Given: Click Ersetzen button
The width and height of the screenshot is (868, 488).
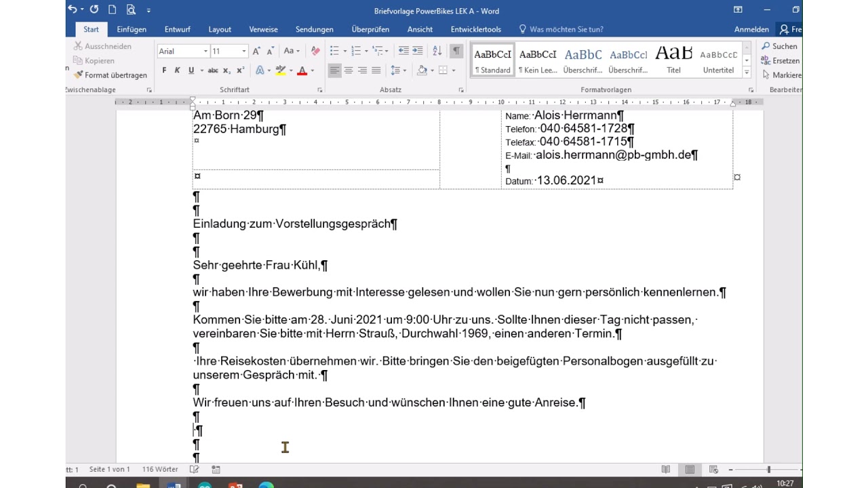Looking at the screenshot, I should (781, 60).
